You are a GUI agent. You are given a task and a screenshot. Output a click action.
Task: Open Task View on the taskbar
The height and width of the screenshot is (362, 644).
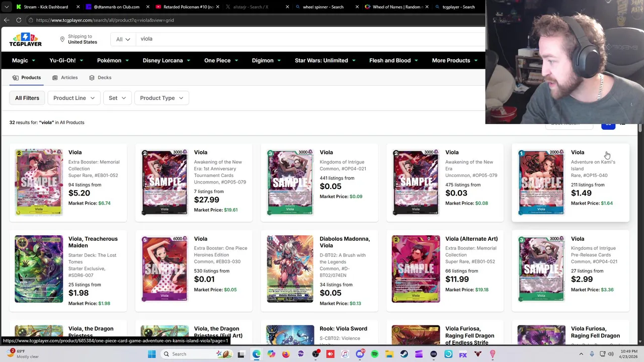[x=241, y=354]
